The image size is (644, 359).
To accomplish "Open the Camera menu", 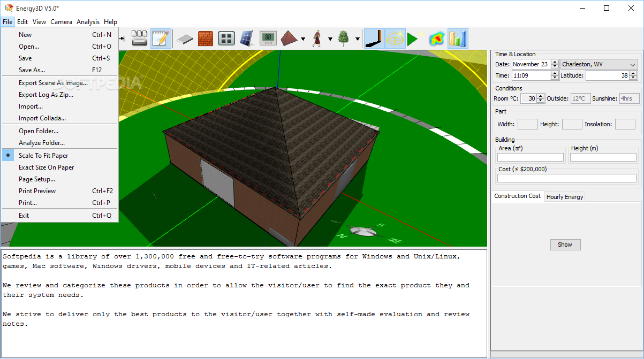I will coord(62,22).
